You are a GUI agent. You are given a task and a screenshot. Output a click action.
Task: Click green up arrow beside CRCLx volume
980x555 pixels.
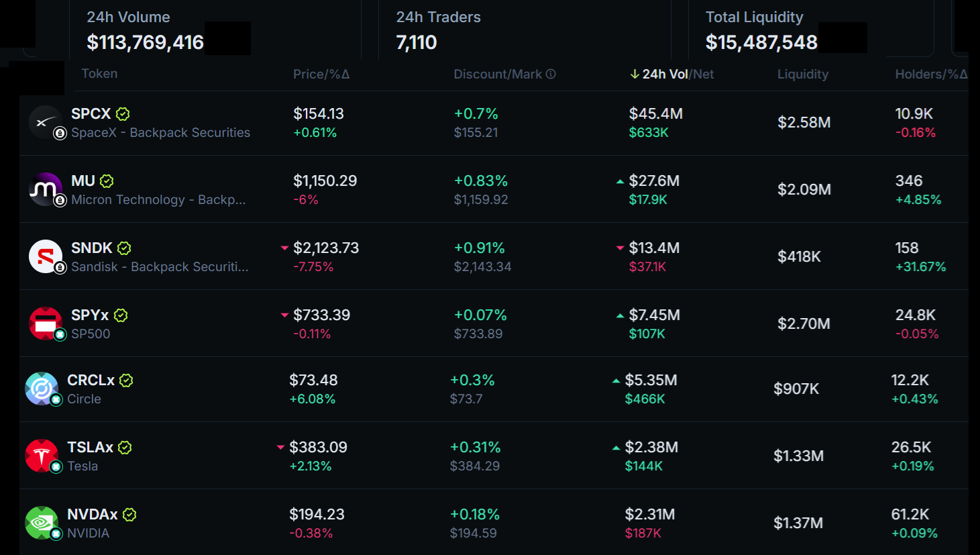point(616,381)
